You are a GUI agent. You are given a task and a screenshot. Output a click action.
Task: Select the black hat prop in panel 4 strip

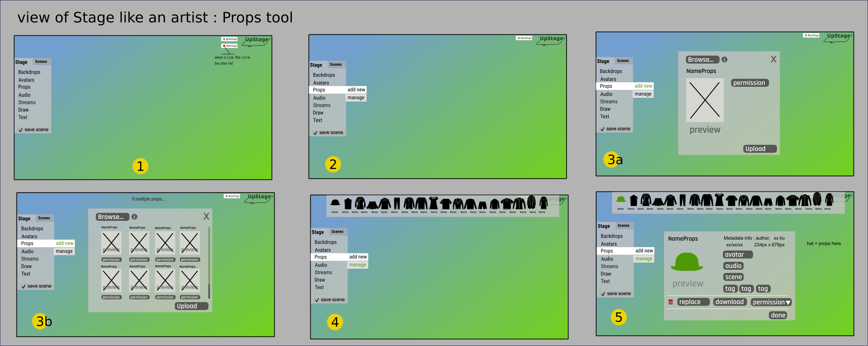tap(335, 203)
